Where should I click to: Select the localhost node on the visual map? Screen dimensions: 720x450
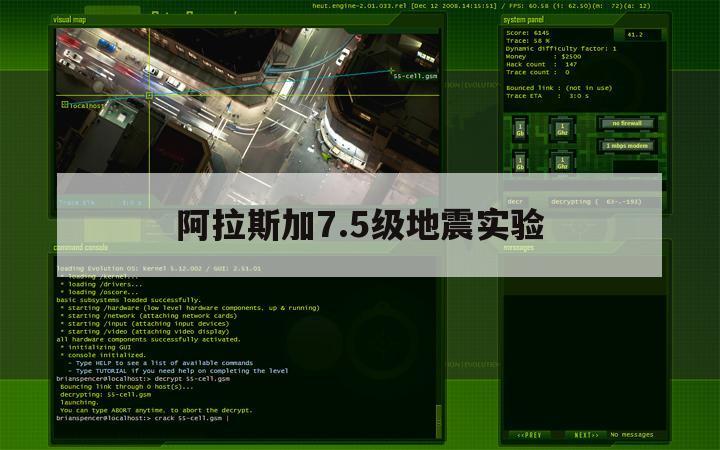point(65,105)
